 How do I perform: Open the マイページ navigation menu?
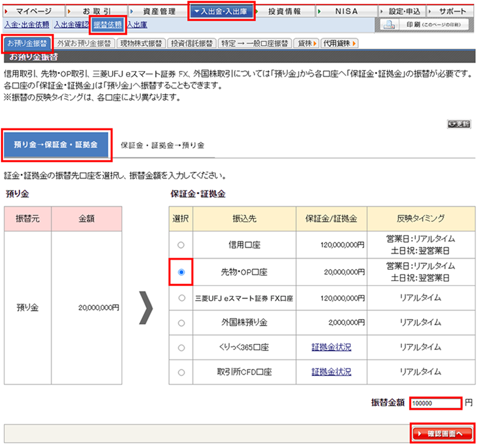tap(33, 11)
